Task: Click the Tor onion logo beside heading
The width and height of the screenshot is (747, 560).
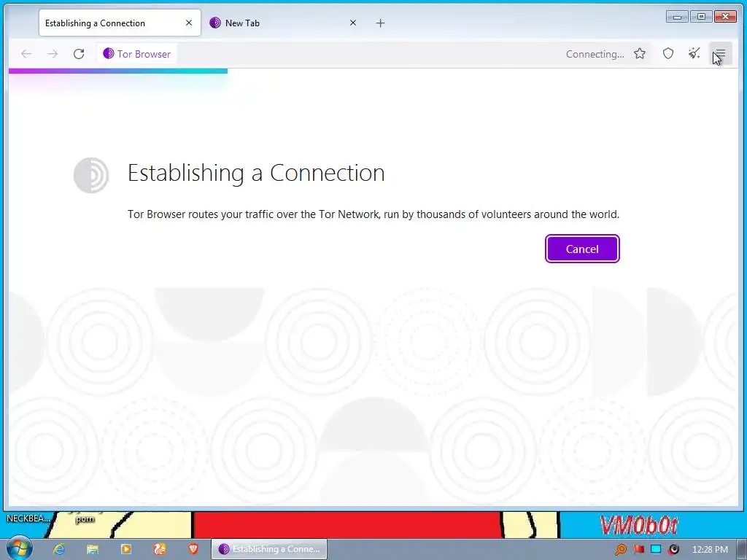Action: [x=91, y=175]
